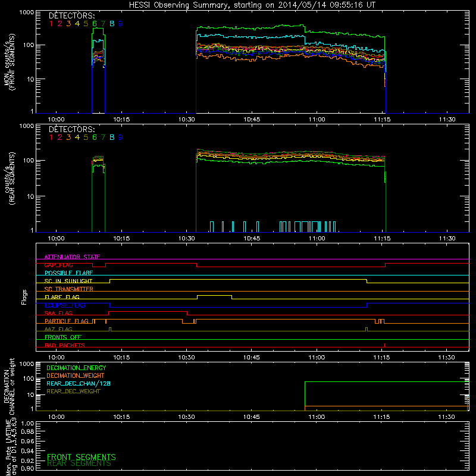This screenshot has width=476, height=476.
Task: Click the REAR SEGMENTS livetime legend label
Action: pyautogui.click(x=79, y=464)
